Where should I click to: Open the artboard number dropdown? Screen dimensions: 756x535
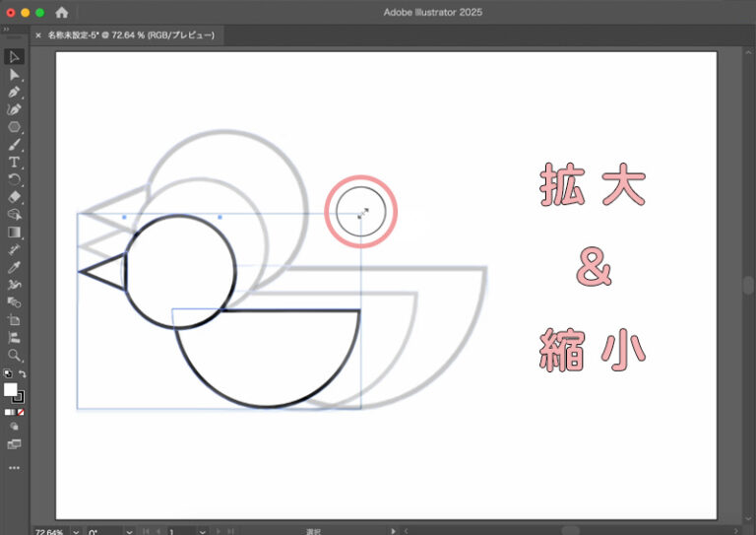pyautogui.click(x=203, y=531)
